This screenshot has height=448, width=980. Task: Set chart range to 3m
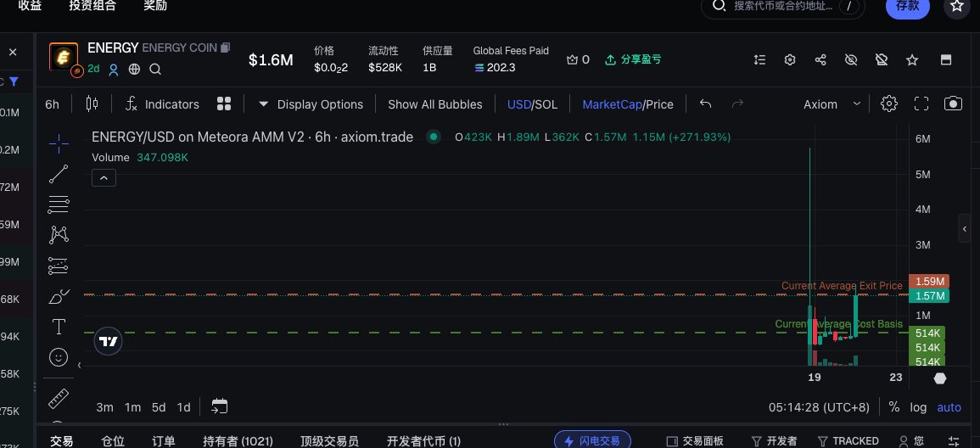[x=105, y=407]
